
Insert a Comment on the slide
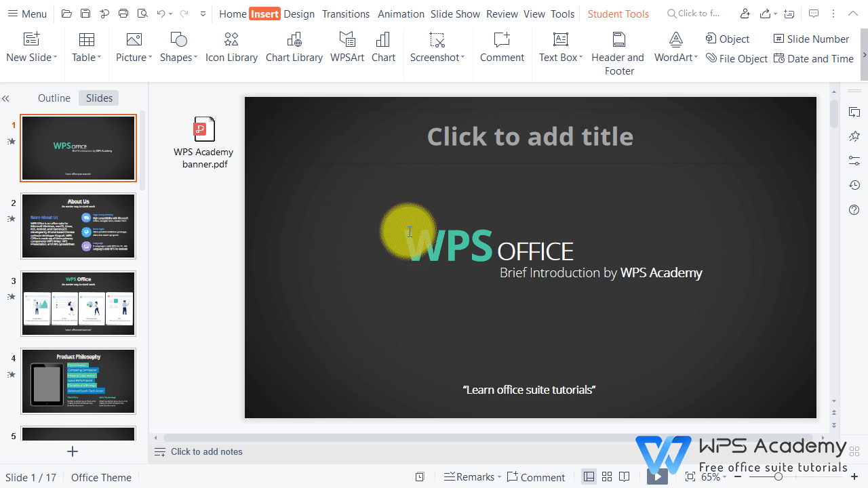(x=501, y=47)
